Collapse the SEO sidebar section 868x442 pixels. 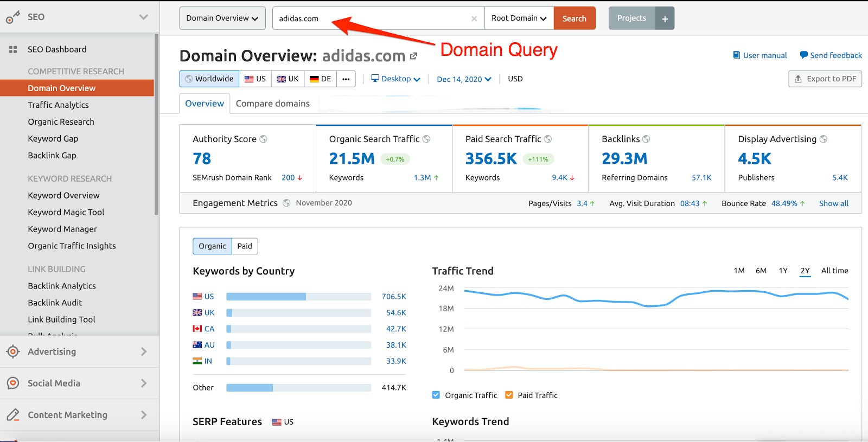click(143, 17)
